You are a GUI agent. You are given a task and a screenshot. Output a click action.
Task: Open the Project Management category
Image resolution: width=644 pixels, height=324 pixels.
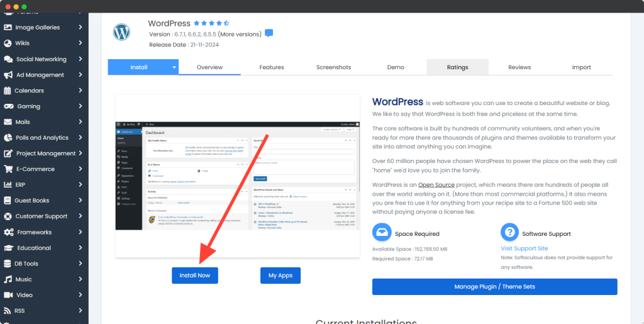(43, 154)
